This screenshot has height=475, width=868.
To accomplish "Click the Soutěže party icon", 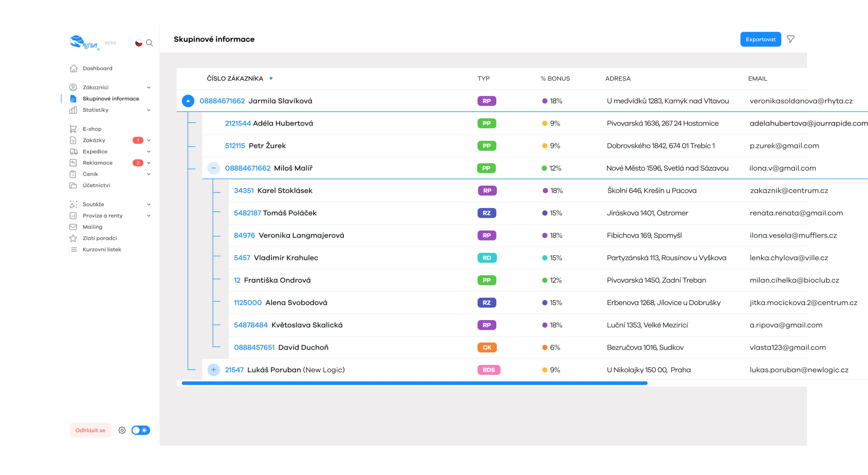I will coord(73,204).
